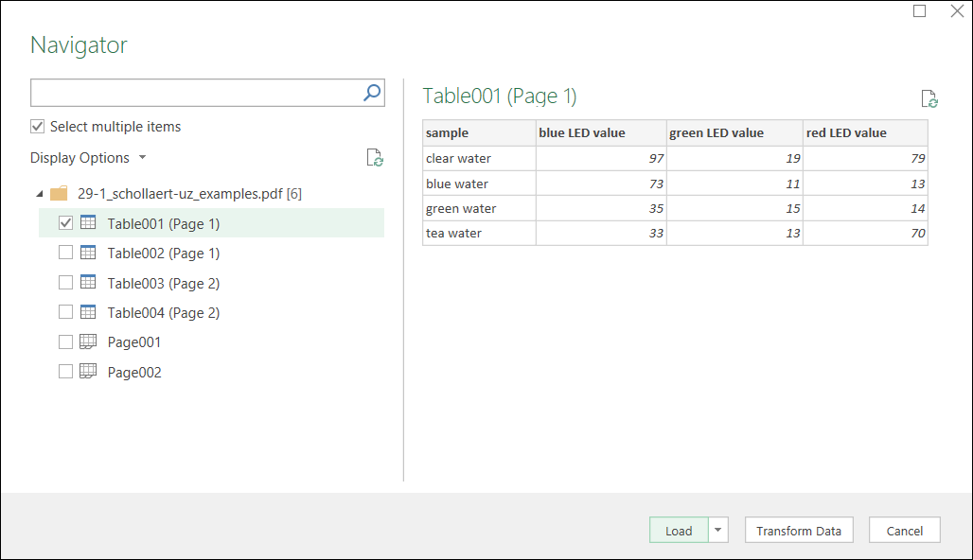Image resolution: width=973 pixels, height=560 pixels.
Task: Check the Table002 (Page 1) checkbox
Action: [65, 253]
